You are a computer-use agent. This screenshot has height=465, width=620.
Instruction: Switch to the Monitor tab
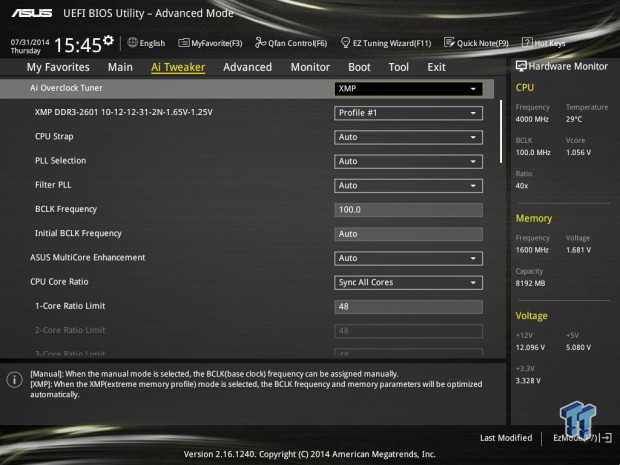[x=310, y=67]
